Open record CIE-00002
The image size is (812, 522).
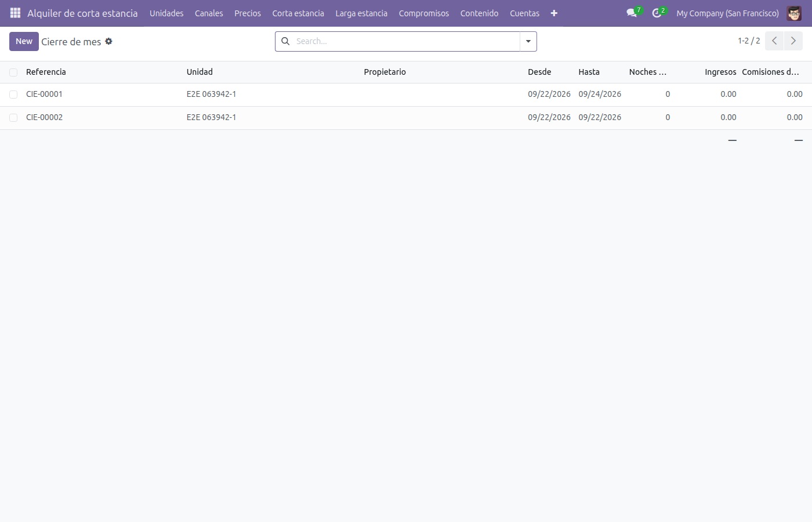click(44, 117)
